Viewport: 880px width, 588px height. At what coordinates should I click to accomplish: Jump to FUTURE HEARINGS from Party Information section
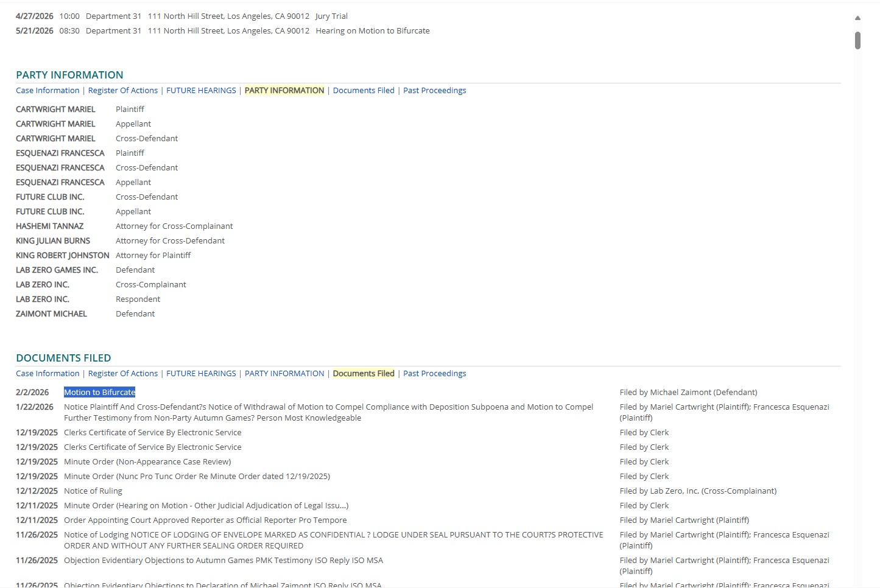[201, 91]
